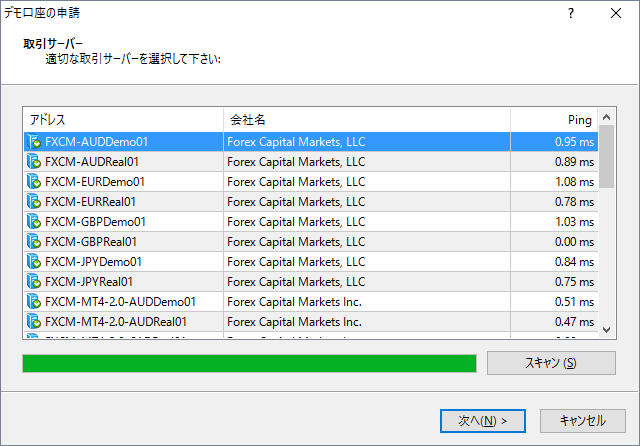Click the キャンセル button
Image resolution: width=640 pixels, height=446 pixels.
click(x=582, y=421)
